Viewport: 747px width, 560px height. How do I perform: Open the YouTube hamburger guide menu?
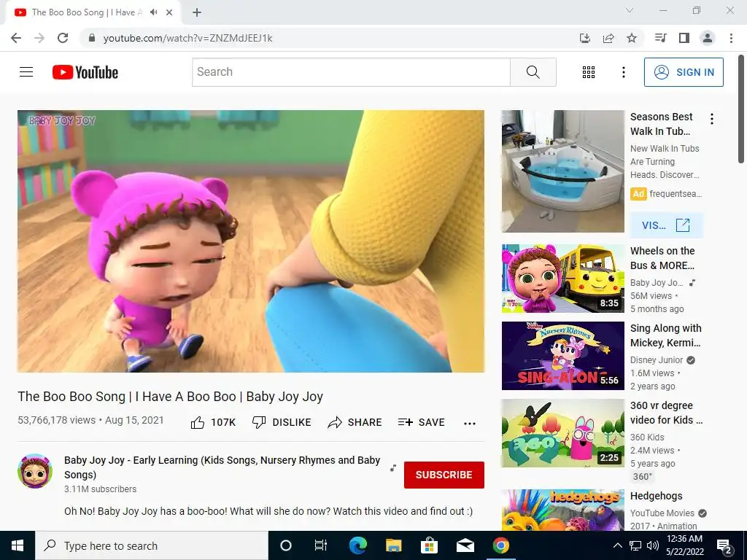26,72
